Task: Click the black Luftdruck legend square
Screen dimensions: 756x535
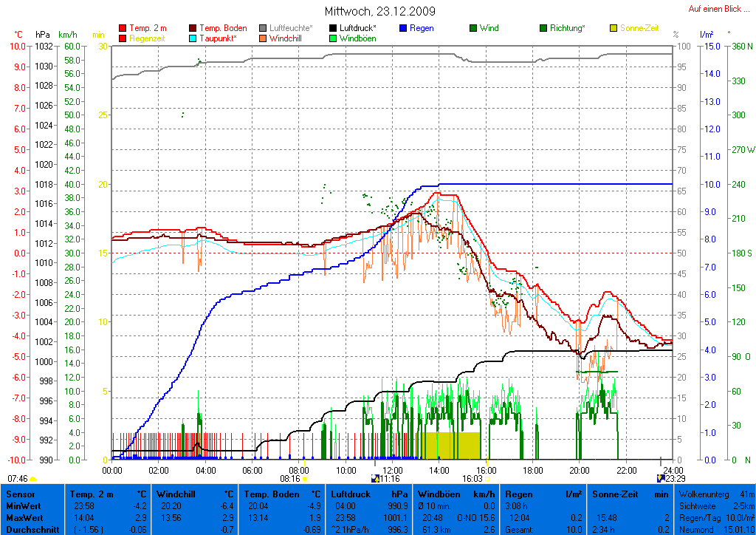Action: tap(333, 28)
